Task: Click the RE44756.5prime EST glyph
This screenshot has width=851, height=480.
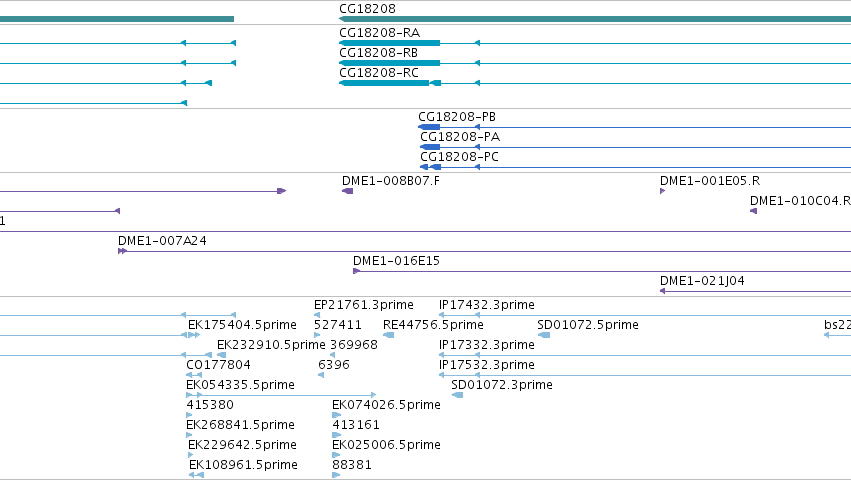Action: point(388,335)
